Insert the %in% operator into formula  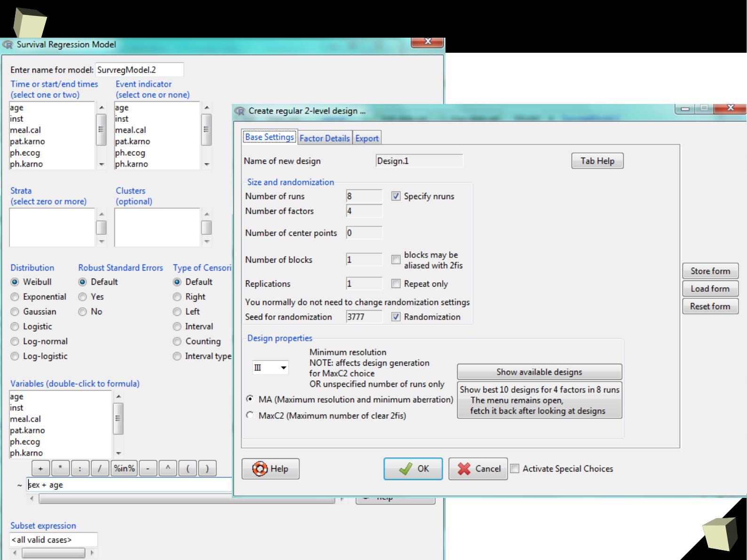coord(124,468)
